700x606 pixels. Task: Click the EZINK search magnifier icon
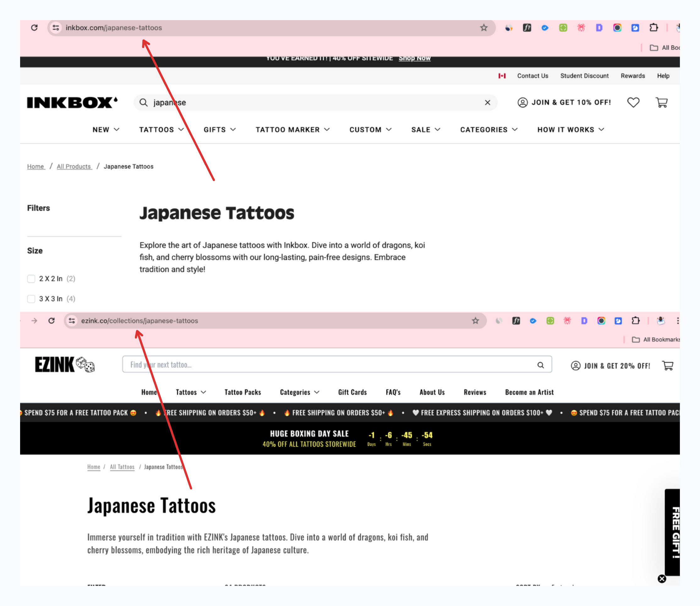(540, 365)
